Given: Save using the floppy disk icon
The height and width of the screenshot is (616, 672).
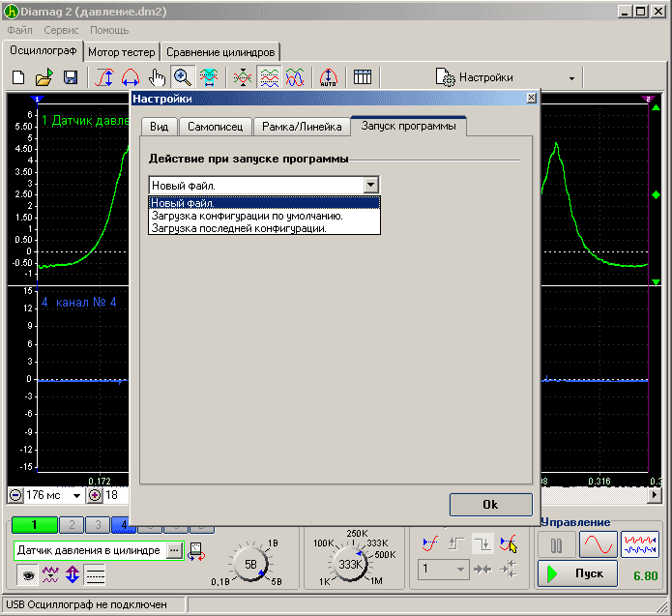Looking at the screenshot, I should click(x=71, y=77).
